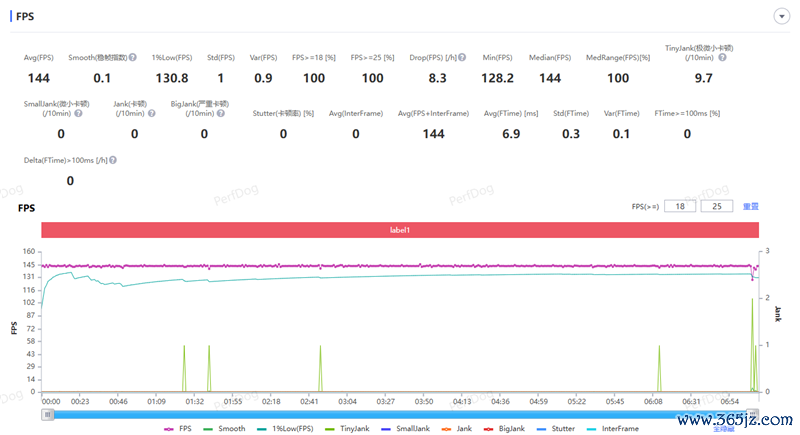Toggle Smooth series in chart legend
Viewport: 800px width, 435px height.
pyautogui.click(x=224, y=429)
